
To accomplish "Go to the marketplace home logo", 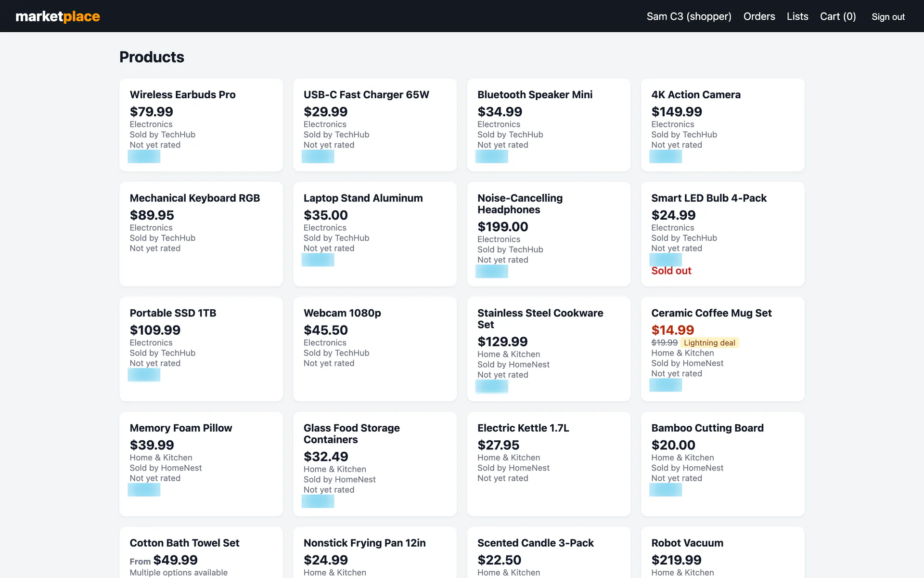I will (58, 16).
